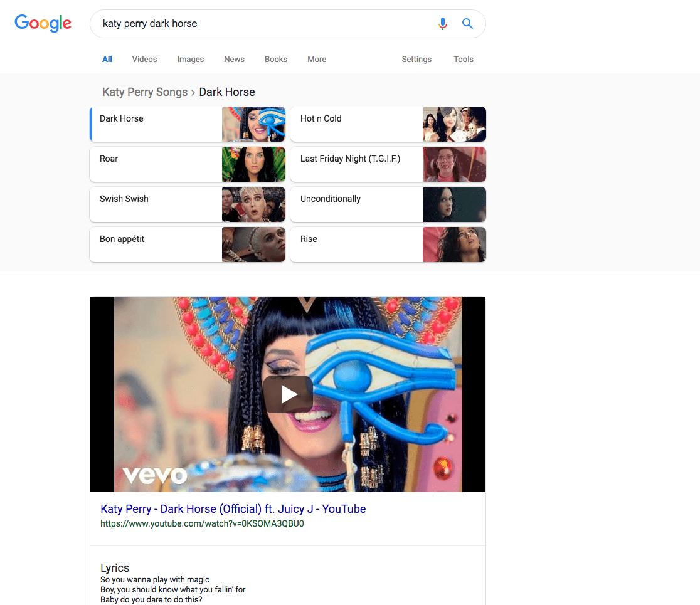Click the Dark Horse breadcrumb title
Screen dimensions: 700x605
tap(227, 92)
